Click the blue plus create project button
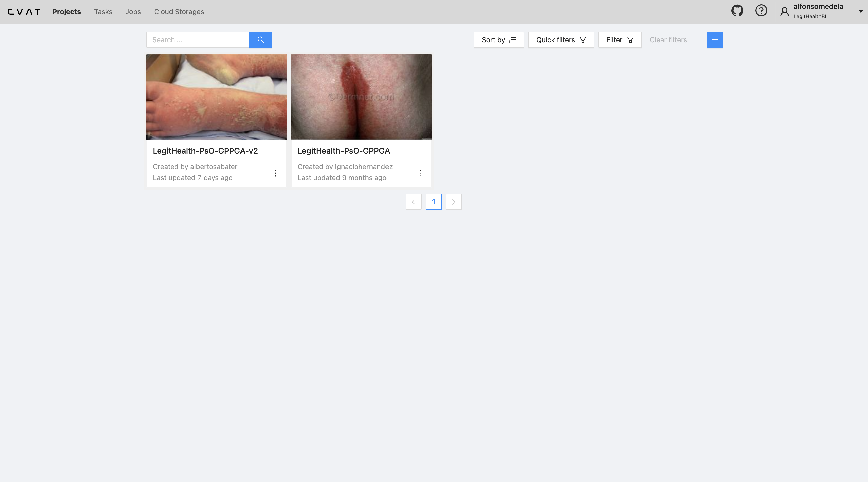This screenshot has height=482, width=868. pyautogui.click(x=715, y=40)
